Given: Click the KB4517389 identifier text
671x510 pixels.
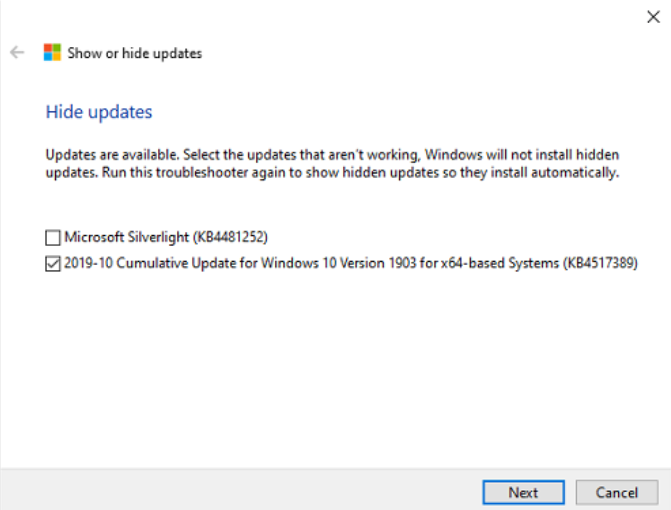Looking at the screenshot, I should (599, 265).
